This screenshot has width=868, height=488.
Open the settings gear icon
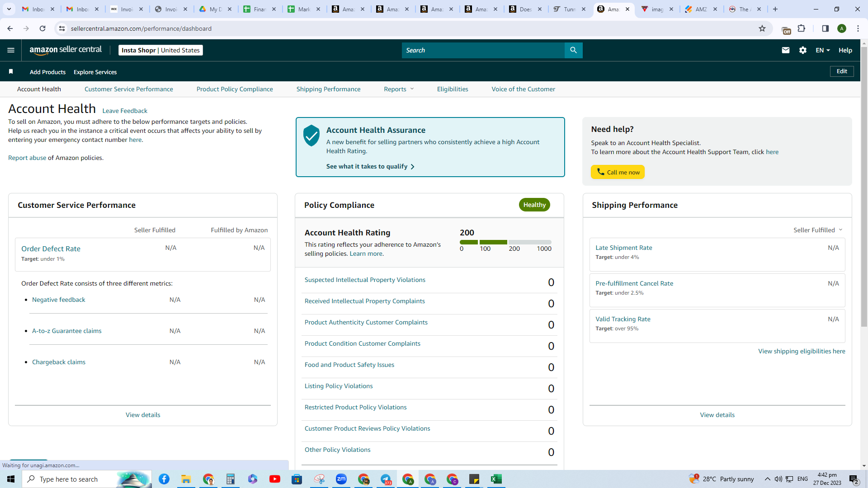(803, 50)
